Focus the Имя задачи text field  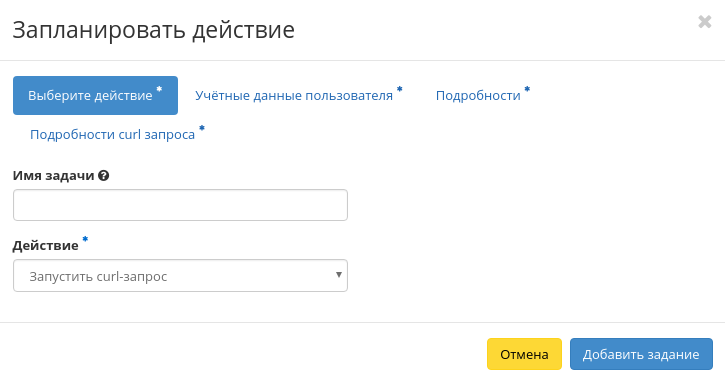coord(180,205)
